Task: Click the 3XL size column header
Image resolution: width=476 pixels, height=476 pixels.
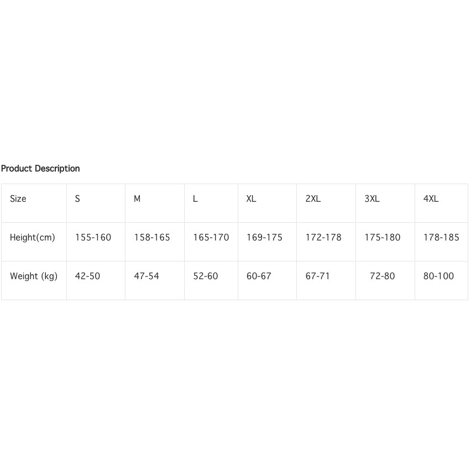Action: [x=372, y=199]
